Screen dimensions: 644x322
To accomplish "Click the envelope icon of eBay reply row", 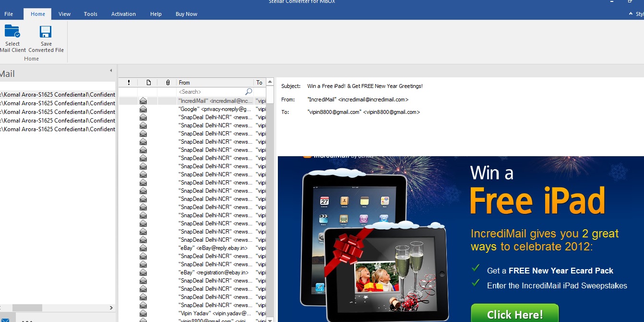I will pos(143,248).
